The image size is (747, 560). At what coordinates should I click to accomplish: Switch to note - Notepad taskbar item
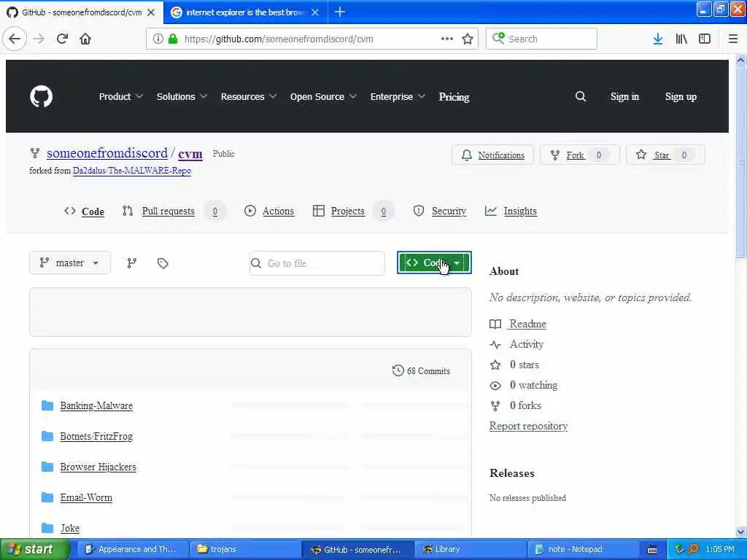(584, 549)
